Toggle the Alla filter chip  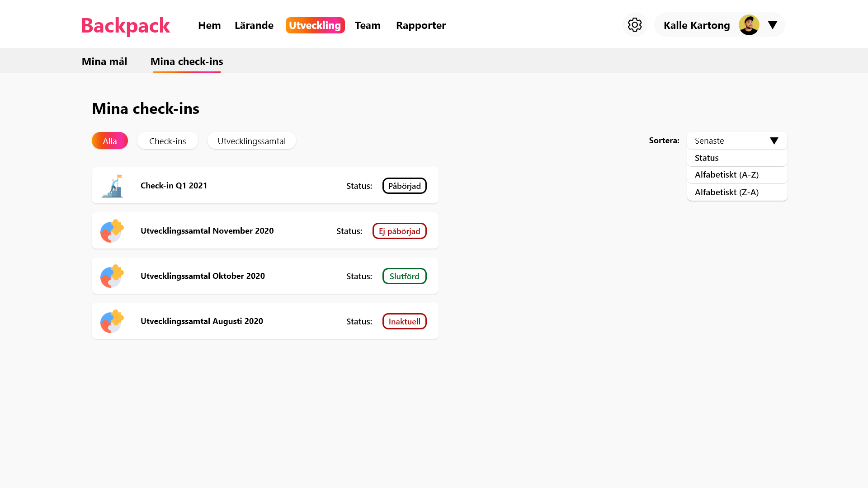110,141
